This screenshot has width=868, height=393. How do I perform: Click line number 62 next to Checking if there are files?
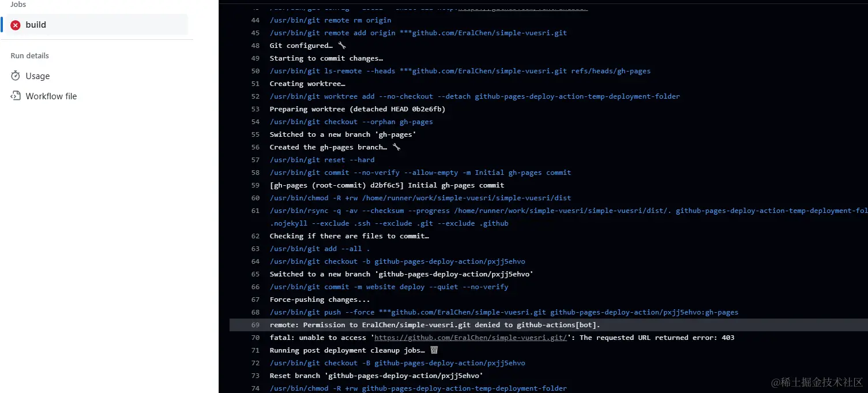(x=255, y=235)
